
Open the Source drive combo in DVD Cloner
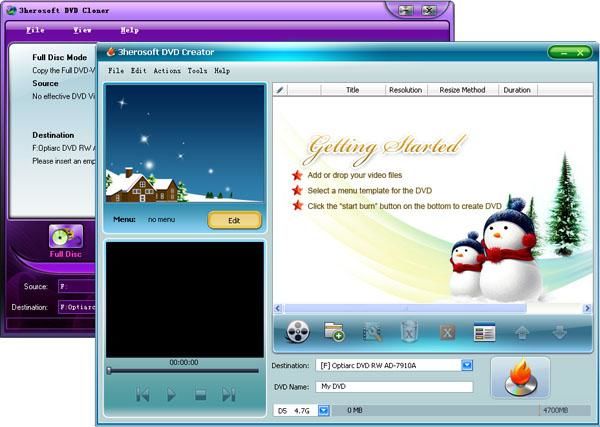(77, 286)
